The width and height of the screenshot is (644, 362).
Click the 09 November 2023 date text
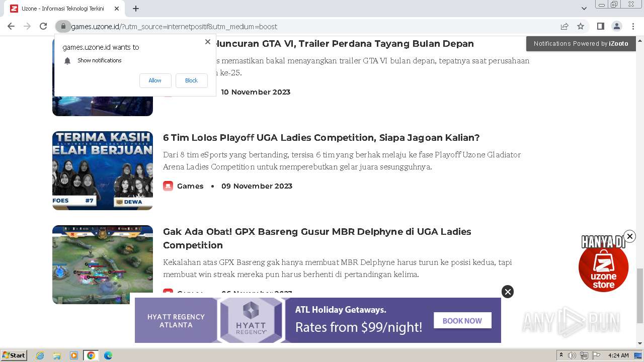tap(257, 186)
